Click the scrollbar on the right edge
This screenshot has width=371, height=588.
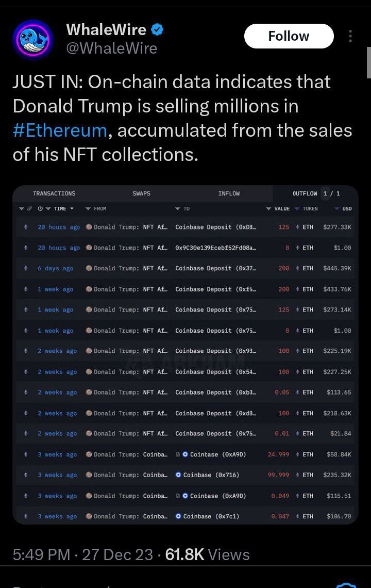(368, 62)
